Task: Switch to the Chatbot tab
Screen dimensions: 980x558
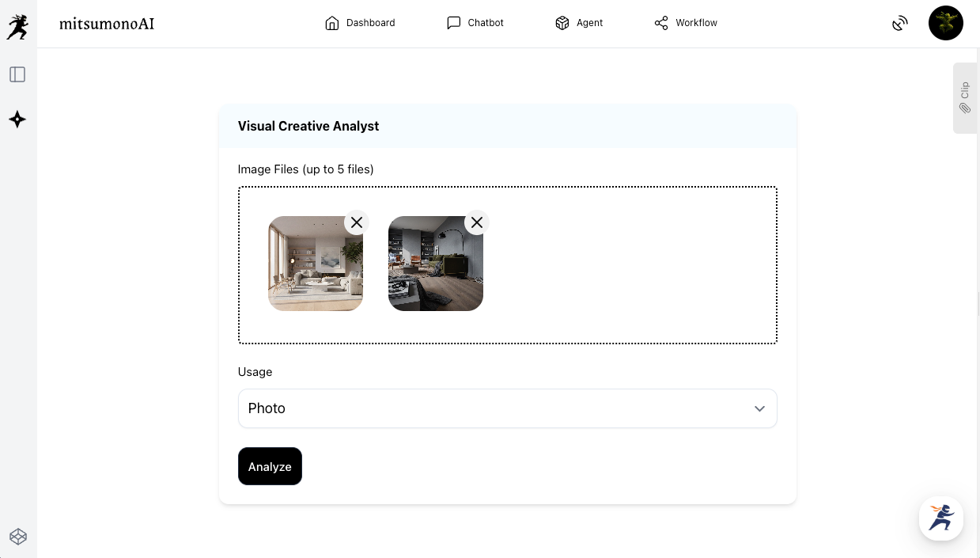Action: tap(485, 23)
